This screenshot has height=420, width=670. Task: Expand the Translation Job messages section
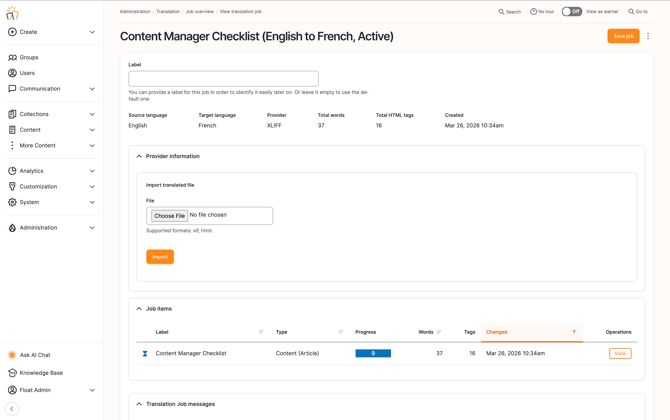point(139,404)
